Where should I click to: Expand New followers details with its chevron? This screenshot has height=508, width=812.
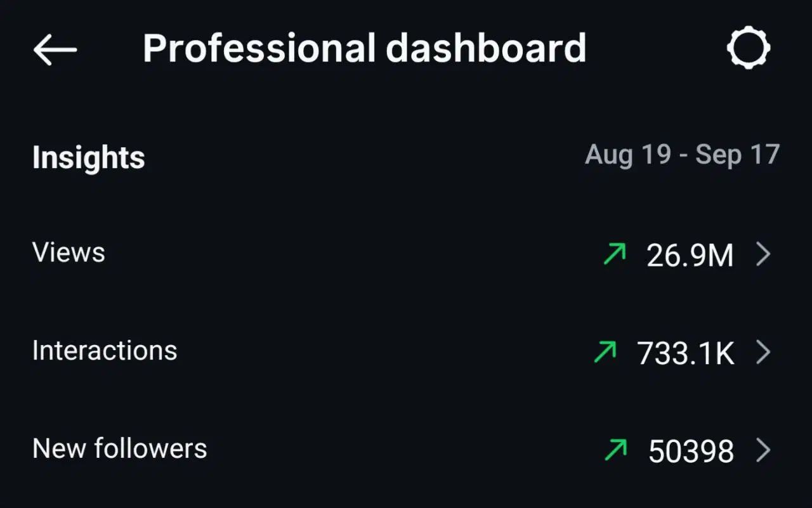(764, 450)
